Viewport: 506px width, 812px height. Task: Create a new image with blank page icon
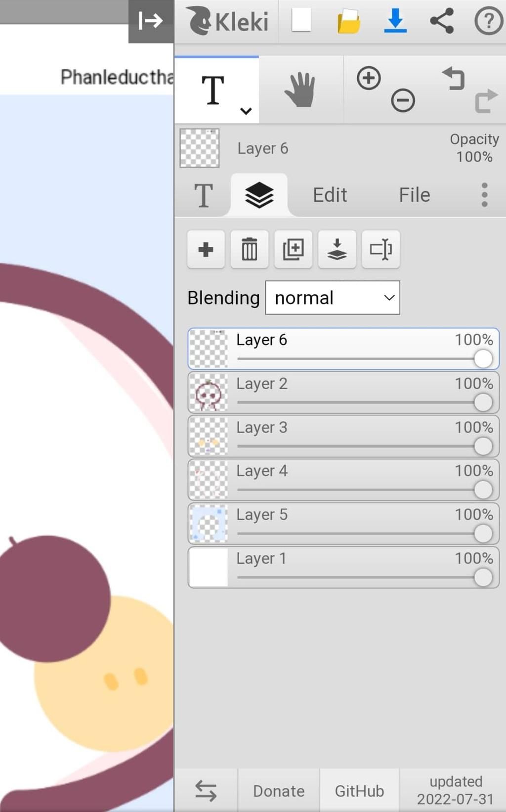[x=301, y=21]
